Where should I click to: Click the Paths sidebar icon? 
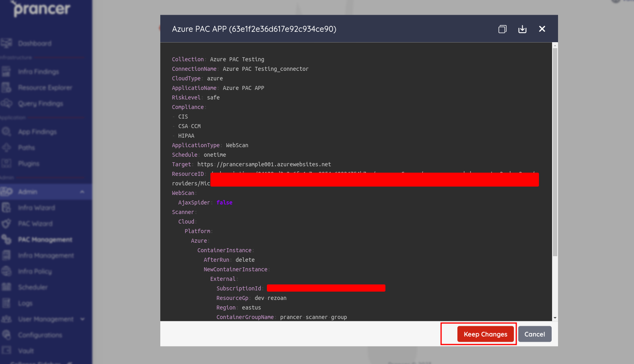[x=6, y=148]
